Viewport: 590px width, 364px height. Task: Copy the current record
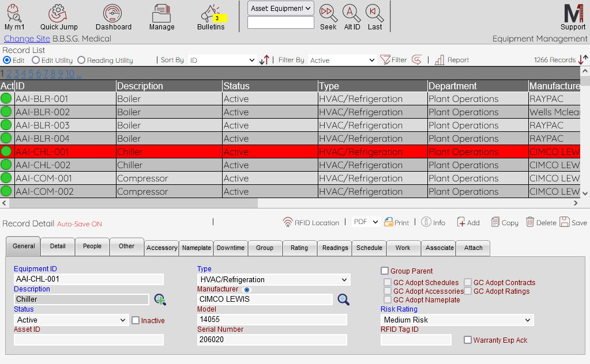[503, 222]
